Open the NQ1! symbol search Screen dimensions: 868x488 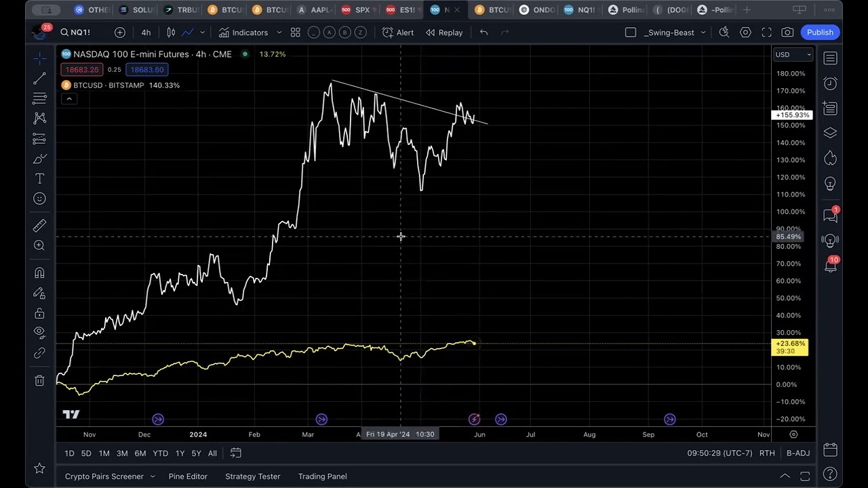click(x=75, y=33)
